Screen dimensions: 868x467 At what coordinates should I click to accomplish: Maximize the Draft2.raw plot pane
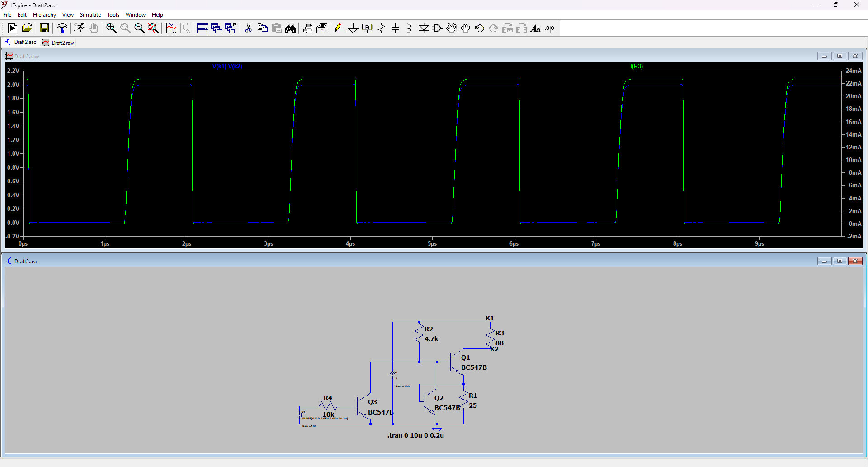(x=840, y=56)
